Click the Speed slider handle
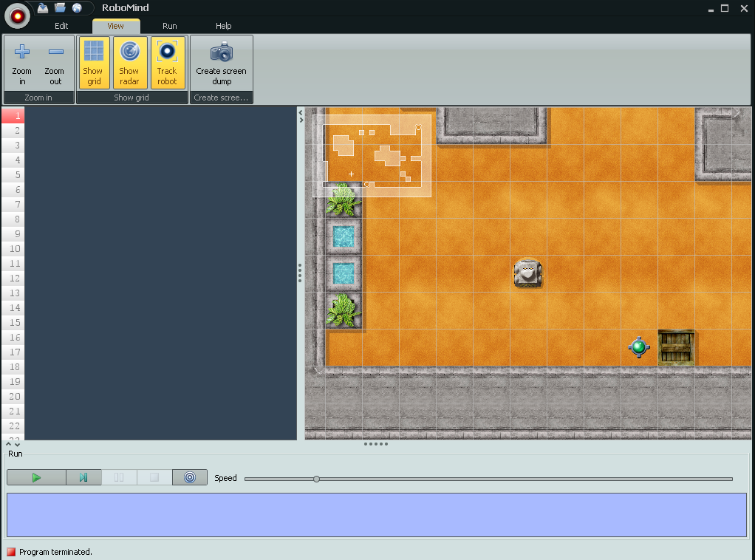The width and height of the screenshot is (755, 560). point(316,479)
